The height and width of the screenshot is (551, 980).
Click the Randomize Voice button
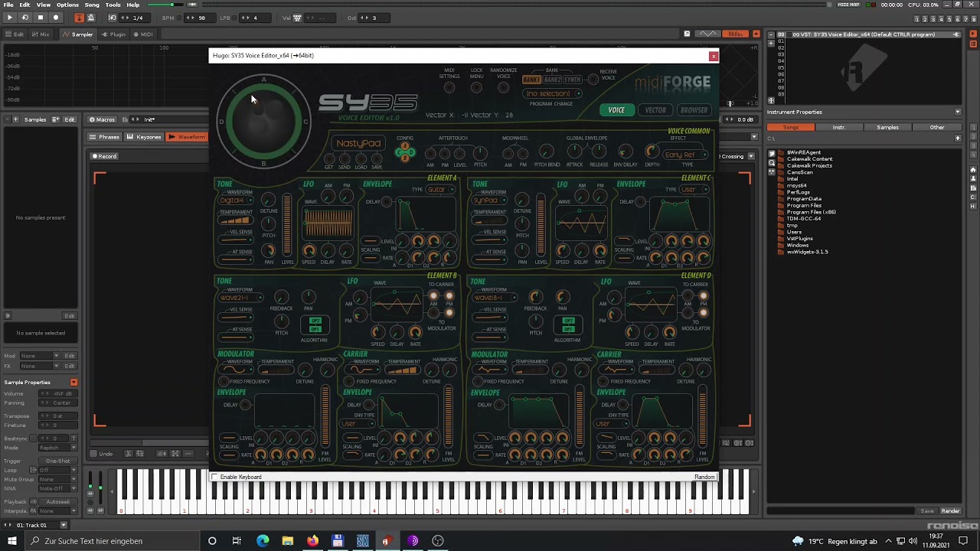[x=503, y=87]
